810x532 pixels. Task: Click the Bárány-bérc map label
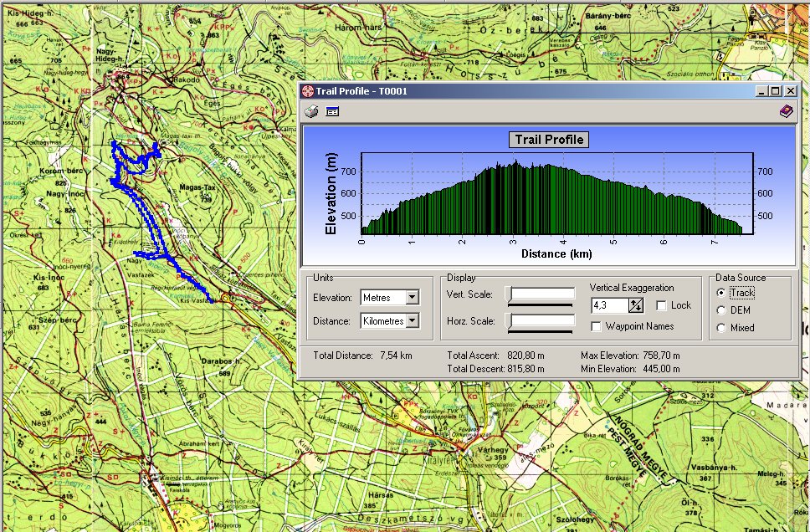pos(608,16)
